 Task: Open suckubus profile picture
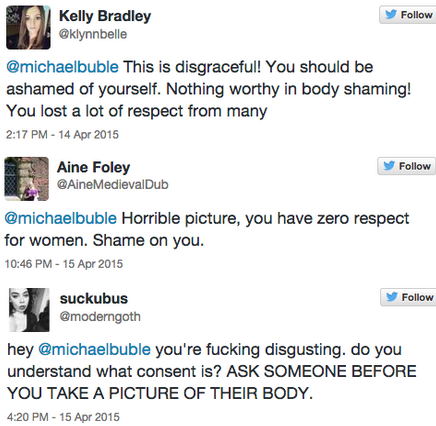[29, 310]
